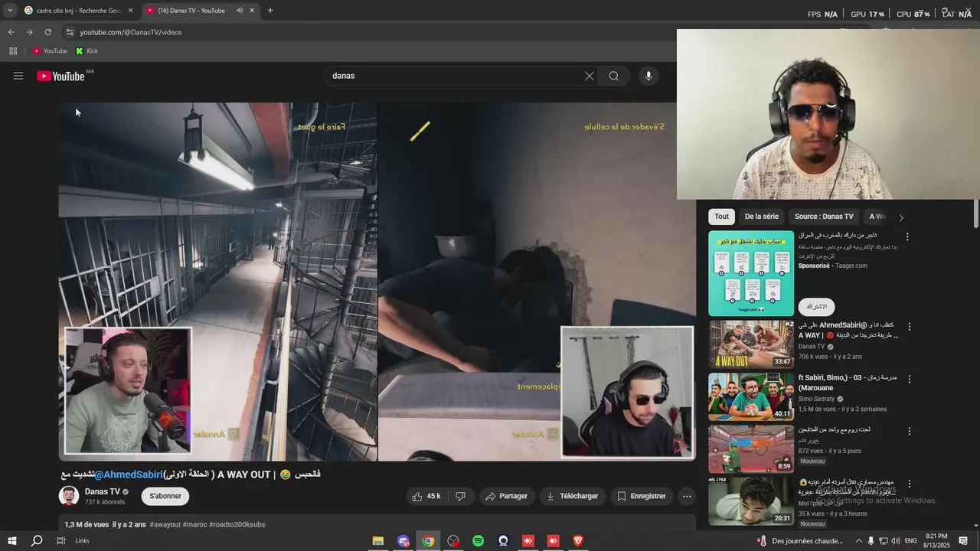Open the Taager sponsored ad thumbnail
The height and width of the screenshot is (551, 980).
(751, 273)
